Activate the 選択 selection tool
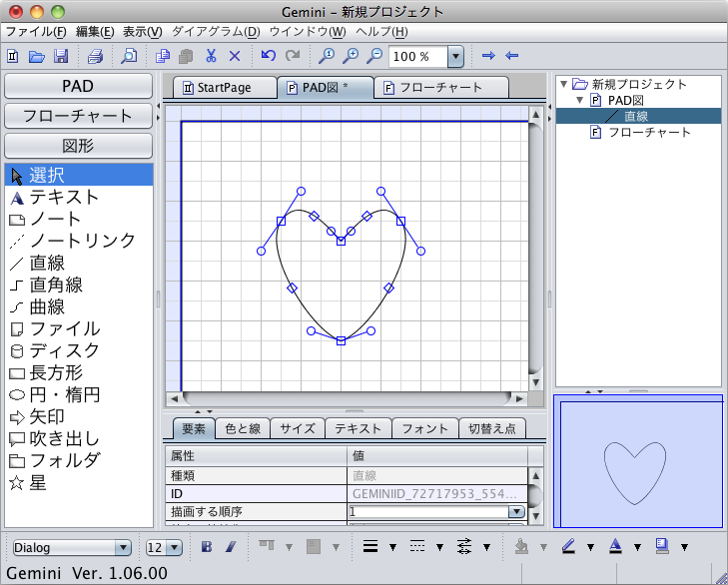 click(x=79, y=175)
